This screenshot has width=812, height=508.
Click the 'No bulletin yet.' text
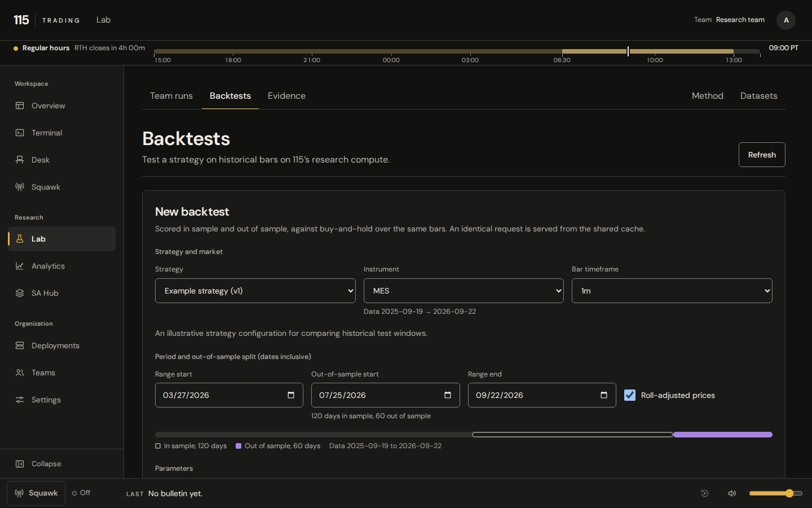coord(175,493)
